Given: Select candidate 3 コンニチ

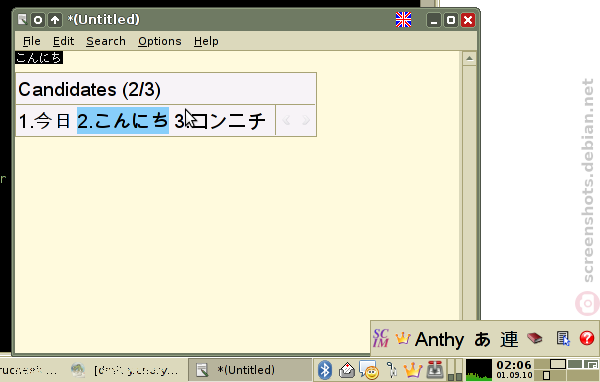Looking at the screenshot, I should point(220,121).
